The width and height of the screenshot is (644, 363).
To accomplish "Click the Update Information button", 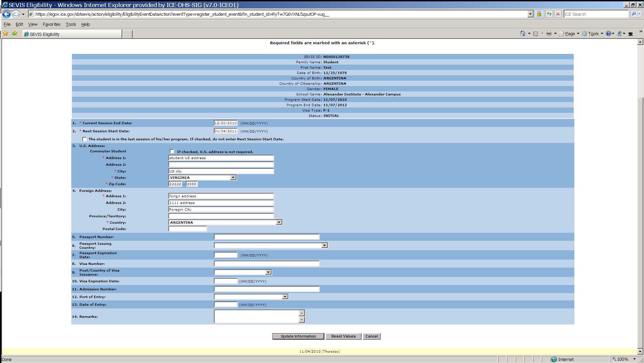I will tap(298, 336).
